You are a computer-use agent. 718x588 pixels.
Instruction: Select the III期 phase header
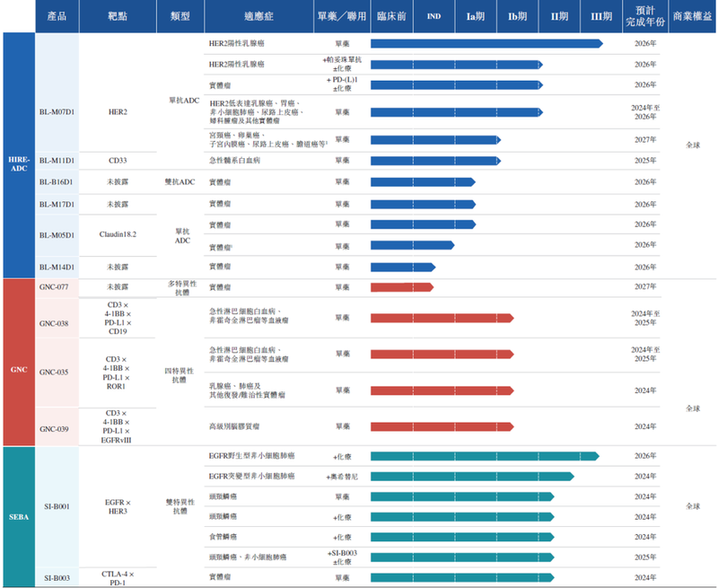(601, 16)
